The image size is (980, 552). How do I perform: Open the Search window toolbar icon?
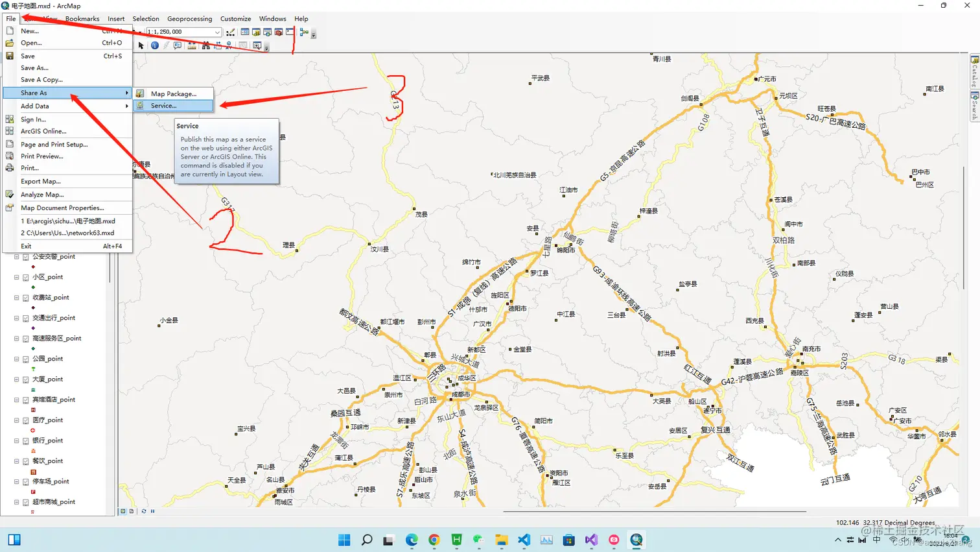(x=267, y=32)
